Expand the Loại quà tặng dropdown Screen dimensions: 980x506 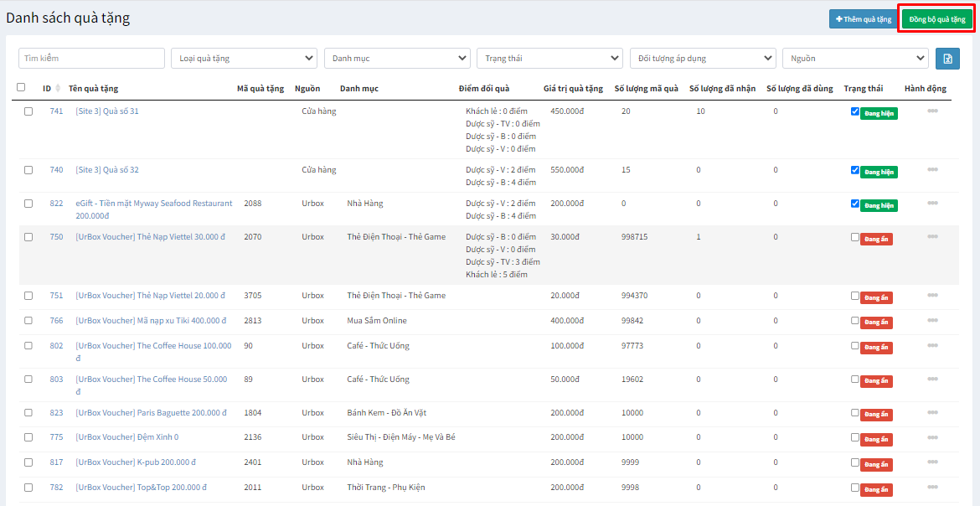tap(243, 59)
